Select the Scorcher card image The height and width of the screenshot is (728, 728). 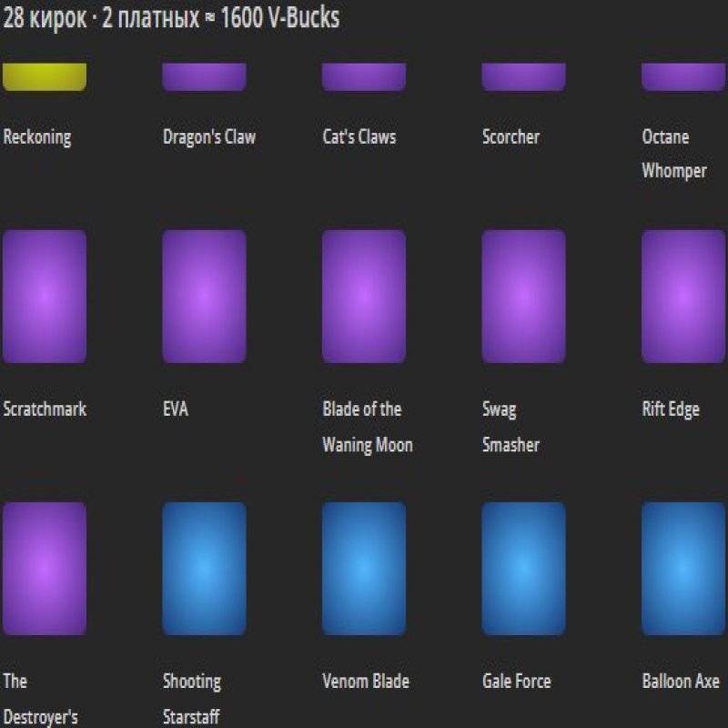(x=523, y=76)
